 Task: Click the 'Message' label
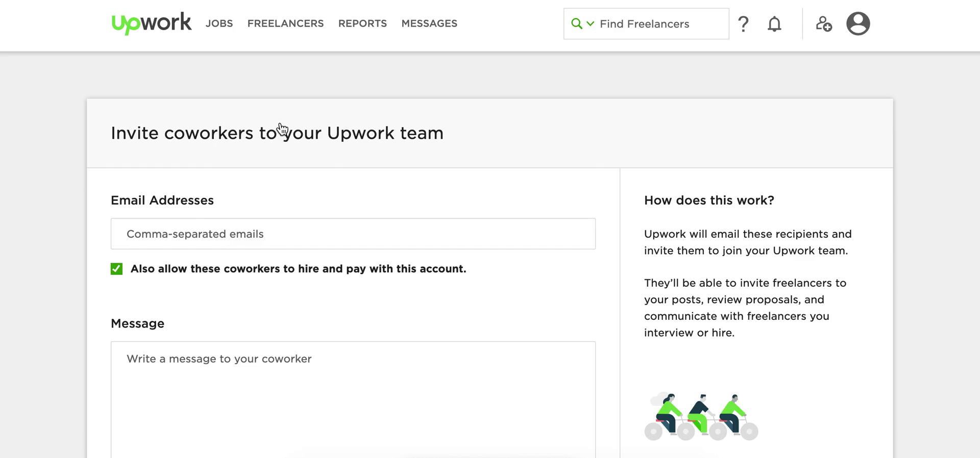coord(137,323)
